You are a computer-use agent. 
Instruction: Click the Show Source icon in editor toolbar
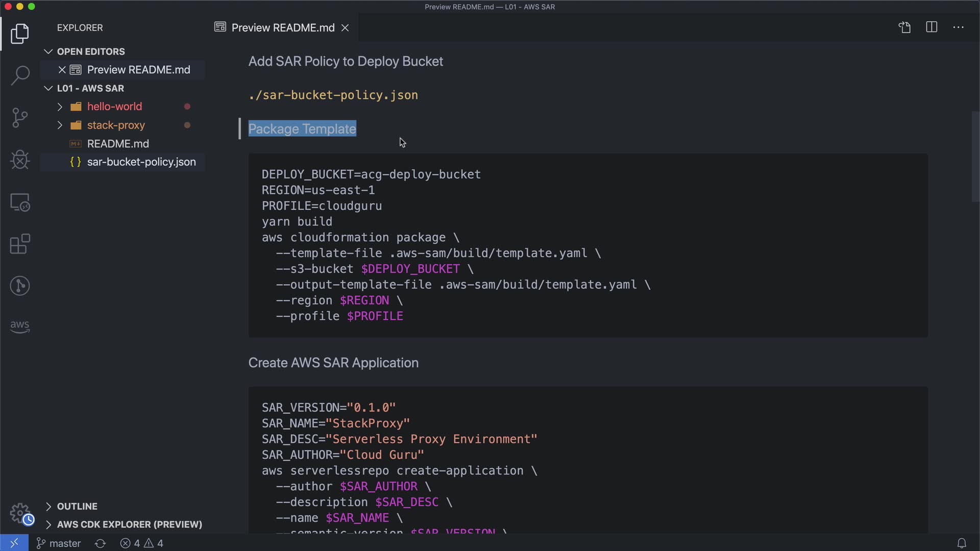click(x=904, y=28)
